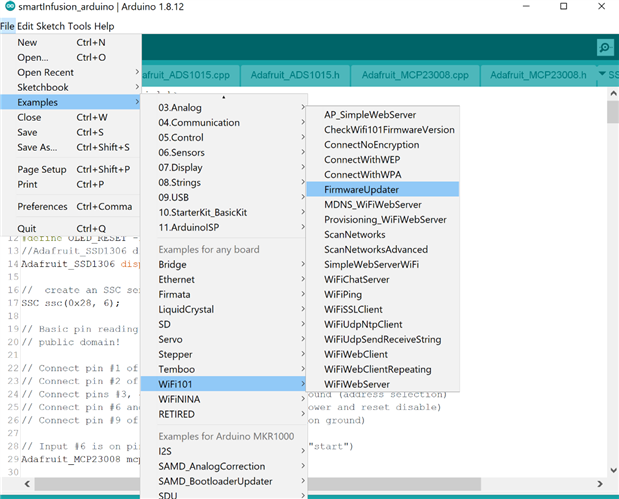
Task: Open the Sketch menu
Action: pyautogui.click(x=49, y=26)
